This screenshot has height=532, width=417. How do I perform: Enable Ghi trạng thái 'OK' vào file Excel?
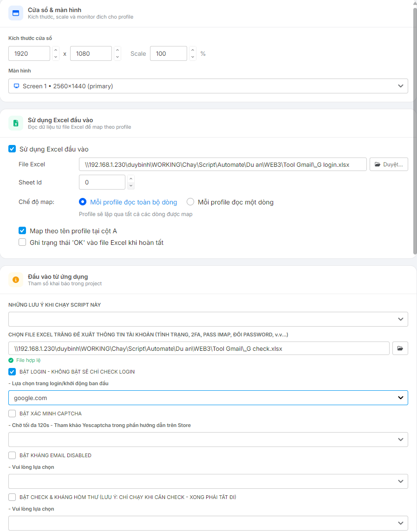coord(22,242)
